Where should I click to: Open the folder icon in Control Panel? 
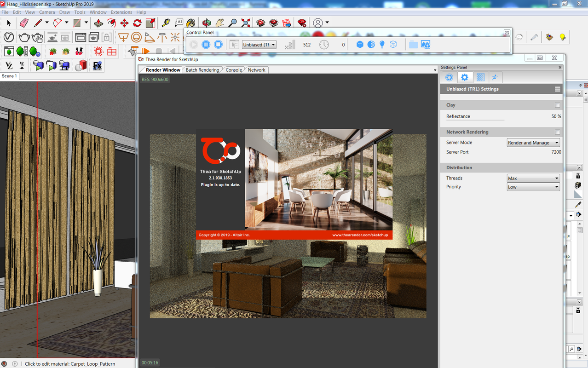(413, 45)
